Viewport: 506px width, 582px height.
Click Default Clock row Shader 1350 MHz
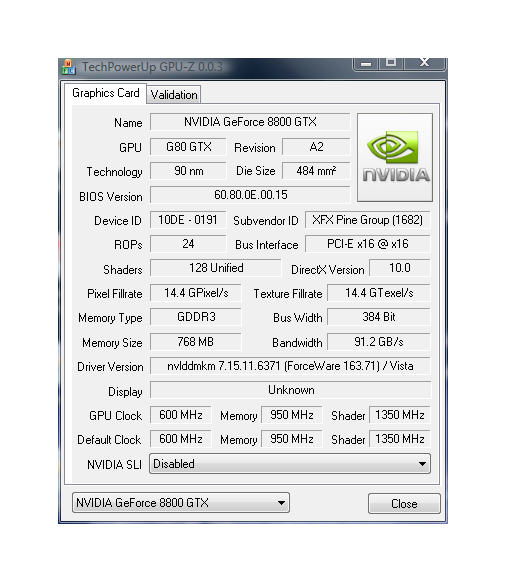click(x=400, y=439)
